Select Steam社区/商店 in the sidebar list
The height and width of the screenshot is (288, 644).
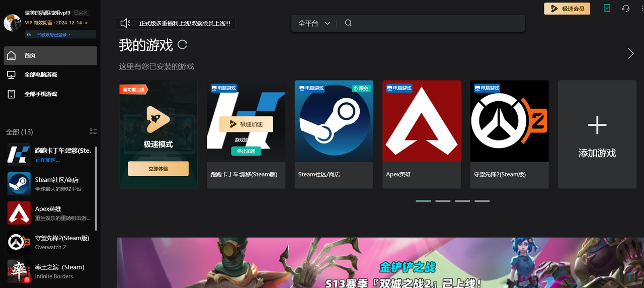(49, 184)
